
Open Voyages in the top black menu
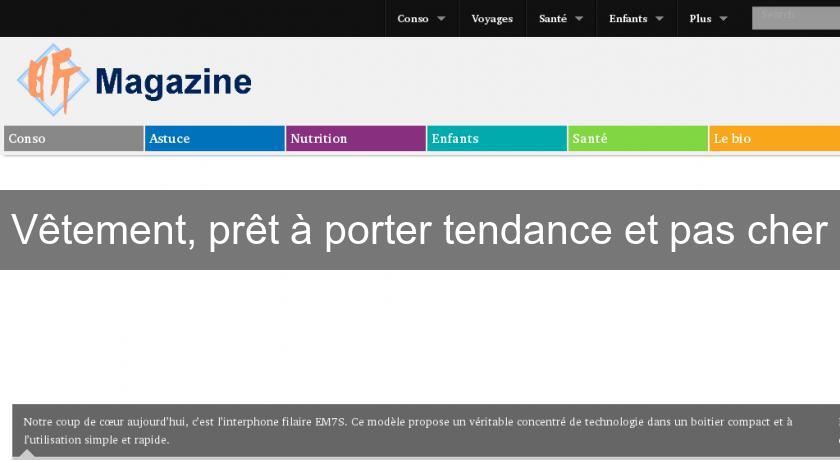coord(492,19)
